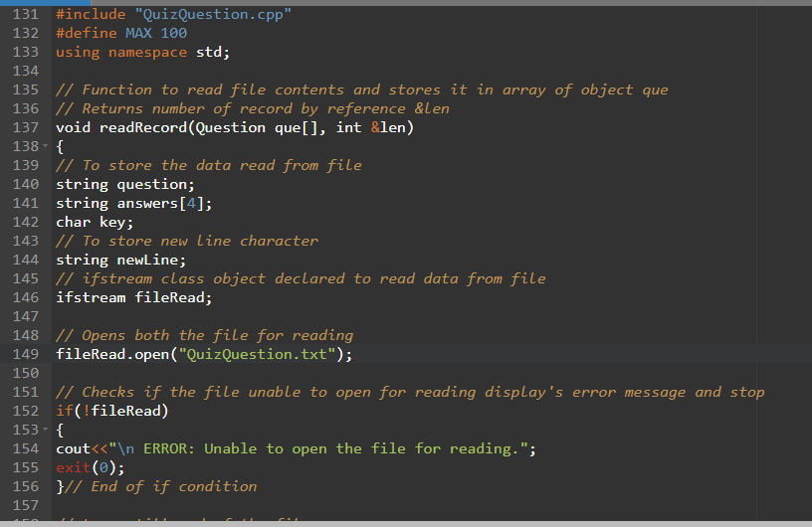The height and width of the screenshot is (527, 812).
Task: Click line number 149 in the gutter
Action: (x=26, y=354)
